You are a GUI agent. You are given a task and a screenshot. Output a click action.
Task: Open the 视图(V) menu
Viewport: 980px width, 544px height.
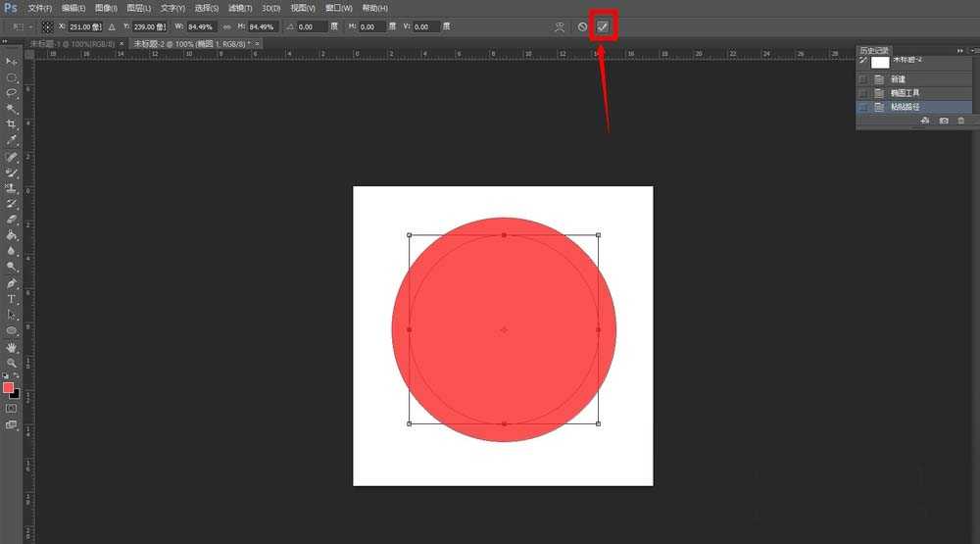303,8
